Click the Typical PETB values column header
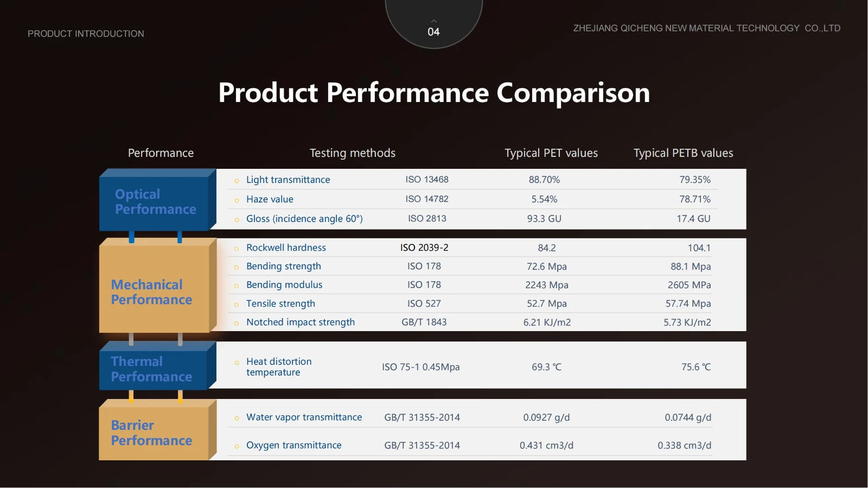Image resolution: width=868 pixels, height=488 pixels. [x=683, y=153]
